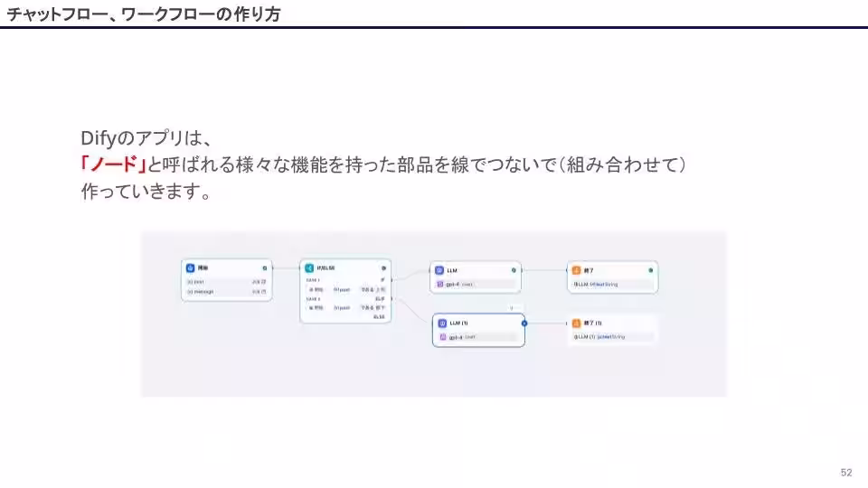Click the status dot on the IF/ELSE node
The image size is (868, 488).
tap(383, 268)
